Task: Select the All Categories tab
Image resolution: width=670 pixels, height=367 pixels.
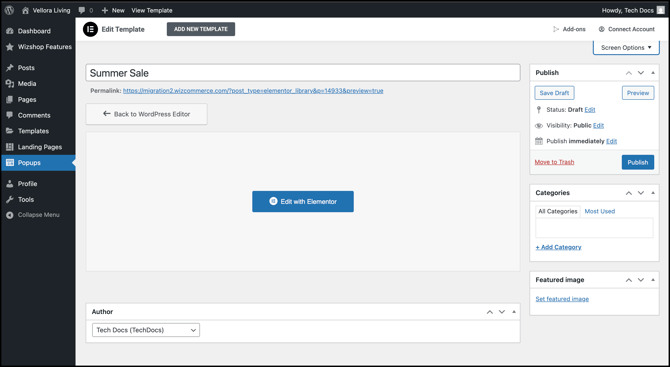Action: [558, 211]
